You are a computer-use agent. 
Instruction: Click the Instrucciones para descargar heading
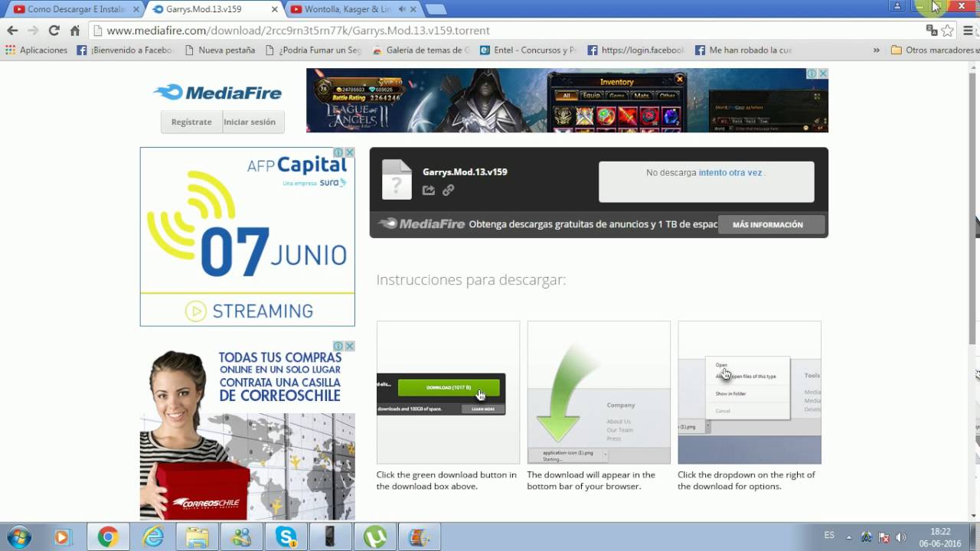pos(471,279)
